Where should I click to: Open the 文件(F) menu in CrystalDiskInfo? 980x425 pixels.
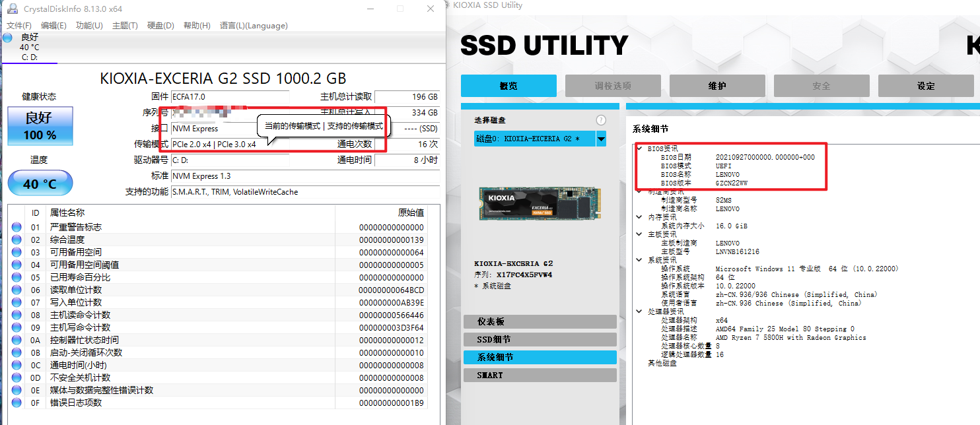19,26
